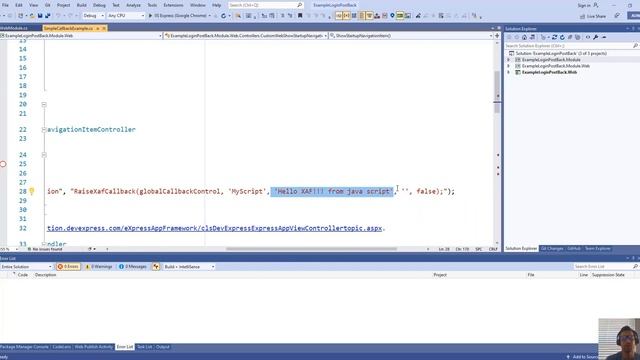Screen dimensions: 640x360
Task: Click the split editor plus icon
Action: (497, 36)
